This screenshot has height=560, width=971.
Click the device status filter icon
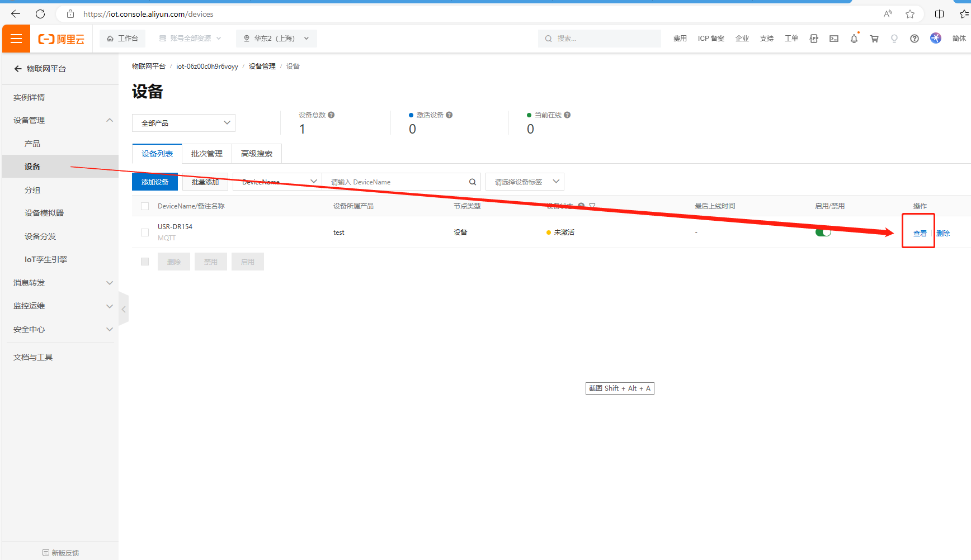pyautogui.click(x=592, y=206)
